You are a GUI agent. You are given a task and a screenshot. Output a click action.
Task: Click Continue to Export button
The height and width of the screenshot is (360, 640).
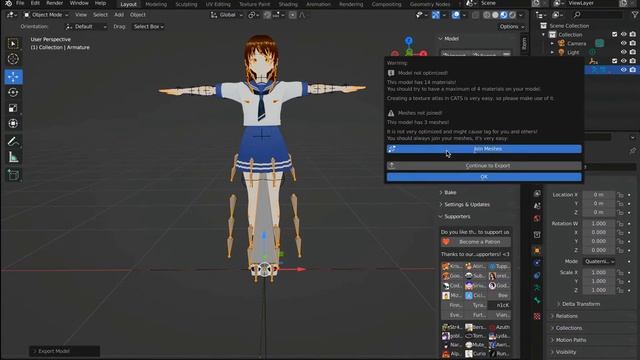(484, 166)
